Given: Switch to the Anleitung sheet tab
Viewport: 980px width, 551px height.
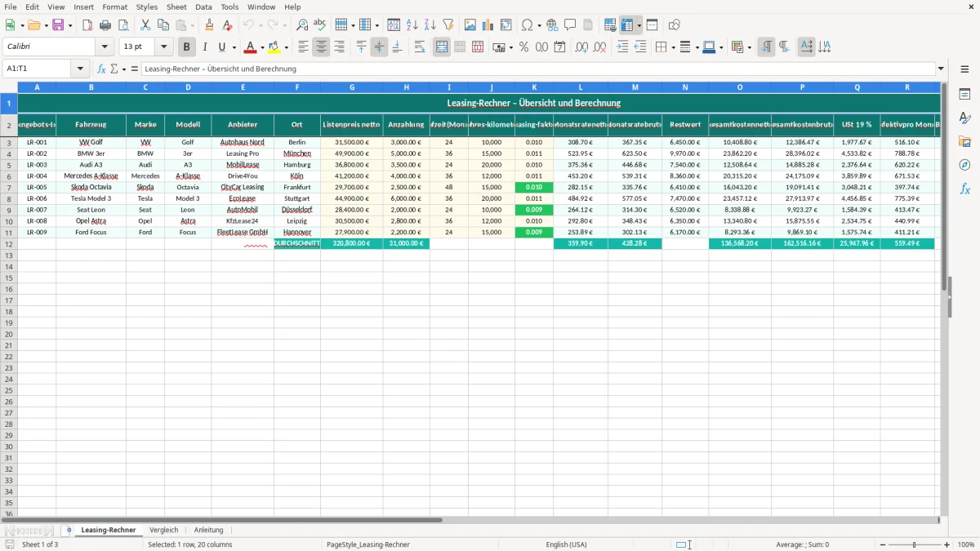Looking at the screenshot, I should pos(208,530).
